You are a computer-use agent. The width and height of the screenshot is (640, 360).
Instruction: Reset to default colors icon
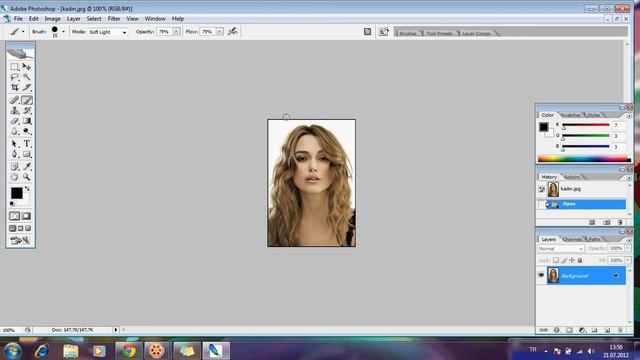12,204
